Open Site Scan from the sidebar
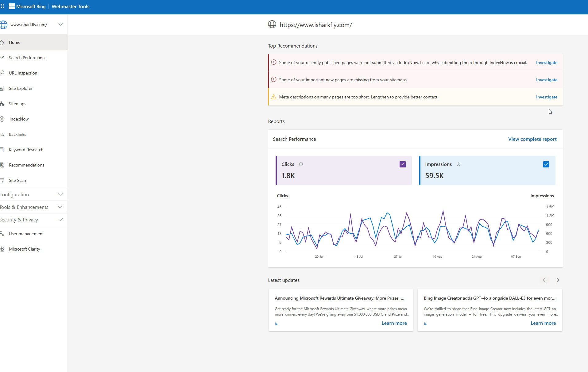Image resolution: width=588 pixels, height=372 pixels. (x=34, y=180)
